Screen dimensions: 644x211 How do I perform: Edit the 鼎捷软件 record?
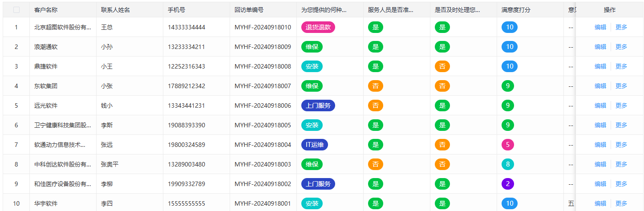coord(600,66)
